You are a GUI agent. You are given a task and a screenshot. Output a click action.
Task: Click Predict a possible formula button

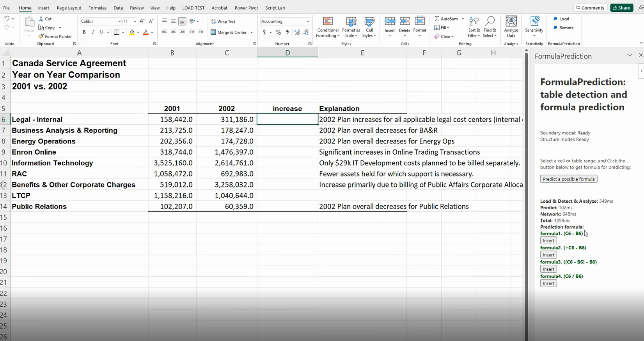coord(569,179)
